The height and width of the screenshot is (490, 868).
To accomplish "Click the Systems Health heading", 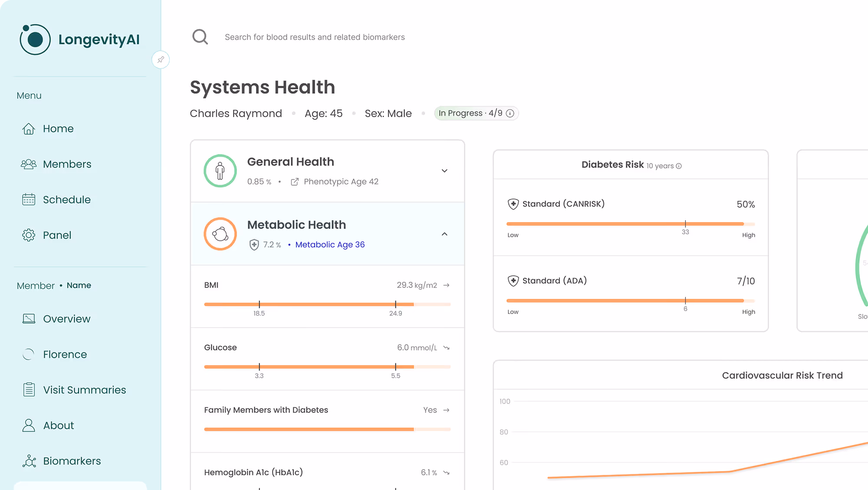I will point(262,87).
